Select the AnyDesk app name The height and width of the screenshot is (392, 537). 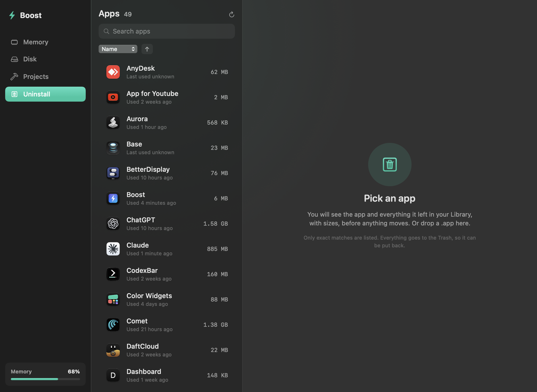141,68
